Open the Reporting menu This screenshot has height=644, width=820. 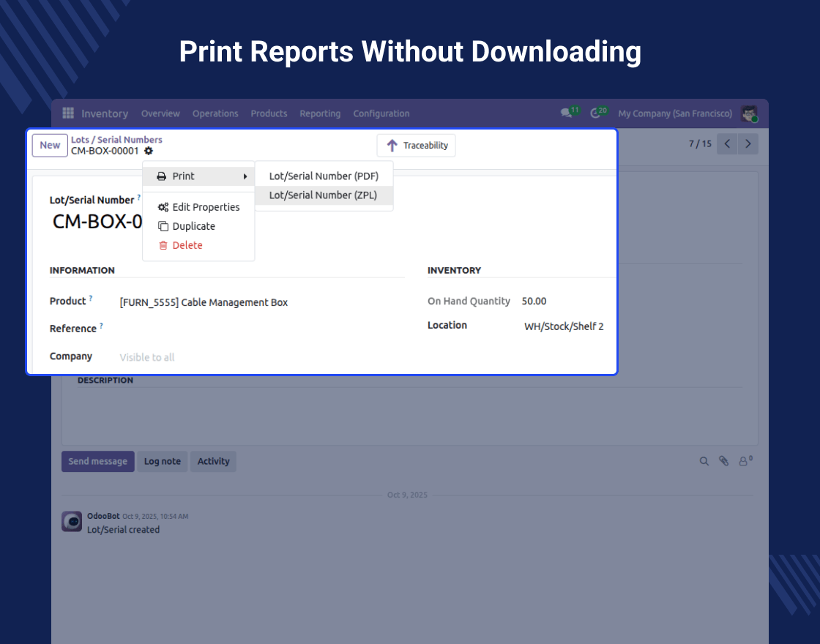320,113
